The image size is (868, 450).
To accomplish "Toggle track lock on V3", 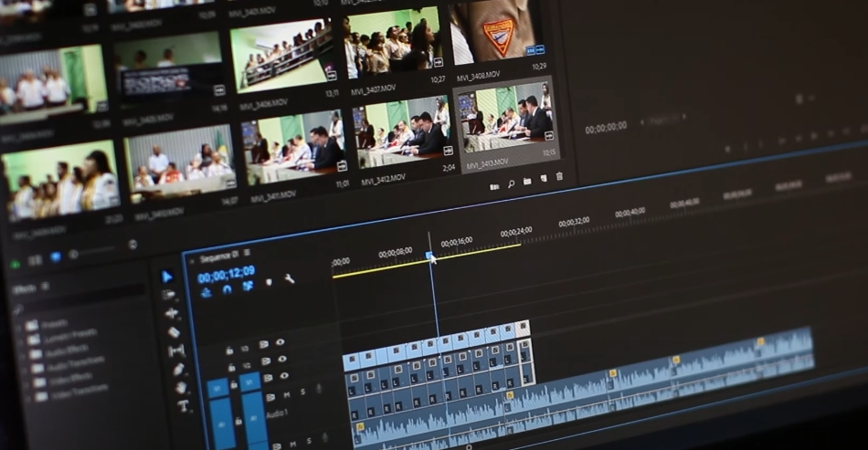I will click(229, 351).
